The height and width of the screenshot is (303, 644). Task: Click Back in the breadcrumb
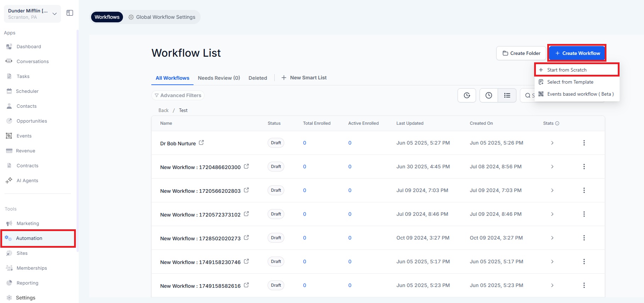point(163,110)
